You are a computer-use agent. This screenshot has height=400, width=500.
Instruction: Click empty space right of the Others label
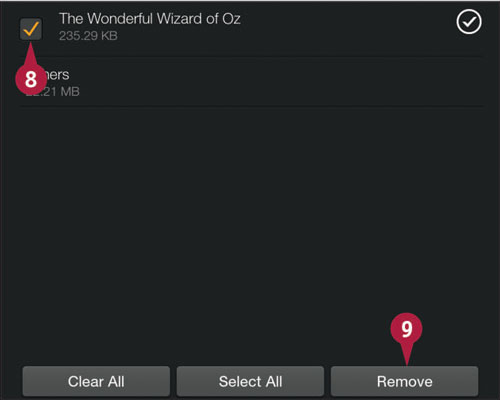(x=277, y=82)
